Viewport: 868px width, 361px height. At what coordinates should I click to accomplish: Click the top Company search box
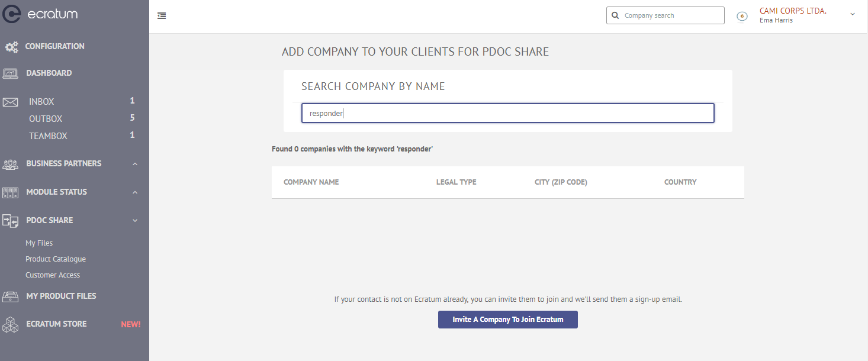(x=666, y=15)
